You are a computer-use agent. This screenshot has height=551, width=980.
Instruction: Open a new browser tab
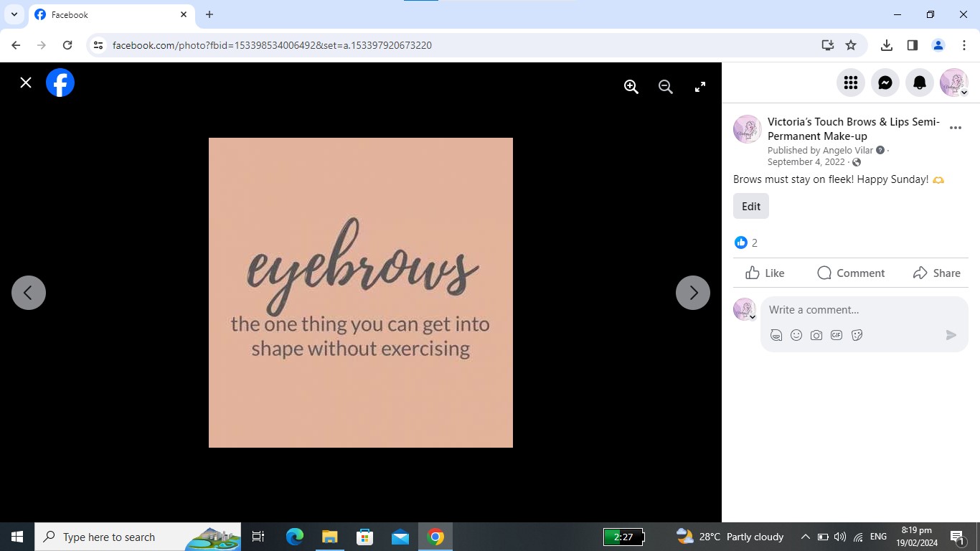[209, 14]
